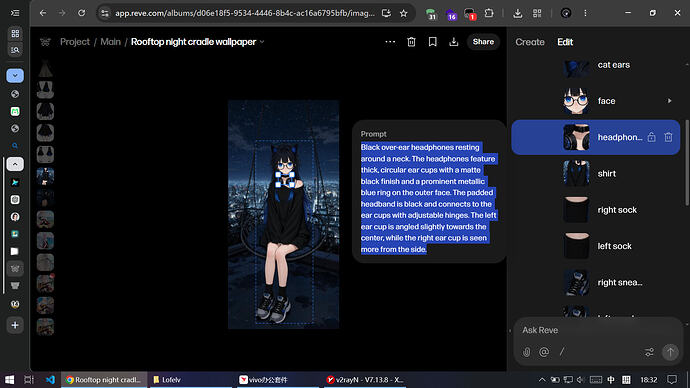Image resolution: width=690 pixels, height=388 pixels.
Task: Click the Reve logo icon
Action: 45,42
